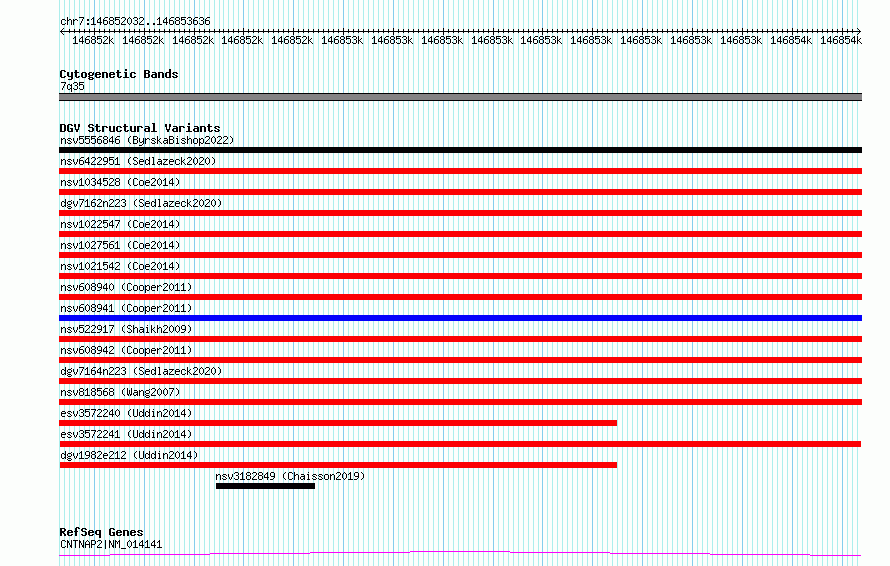Image resolution: width=890 pixels, height=566 pixels.
Task: Open nsv608942 (Cooper2011) variant label
Action: [126, 350]
